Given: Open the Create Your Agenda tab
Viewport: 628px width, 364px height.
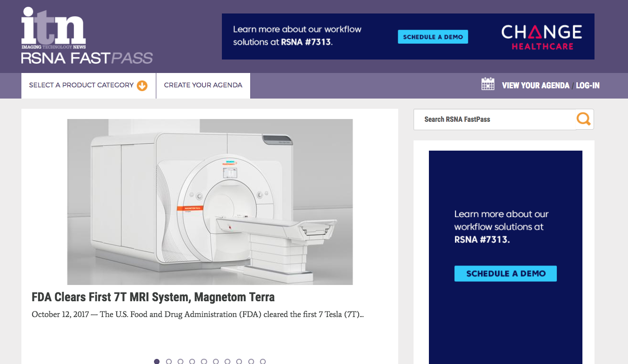Looking at the screenshot, I should pyautogui.click(x=203, y=86).
